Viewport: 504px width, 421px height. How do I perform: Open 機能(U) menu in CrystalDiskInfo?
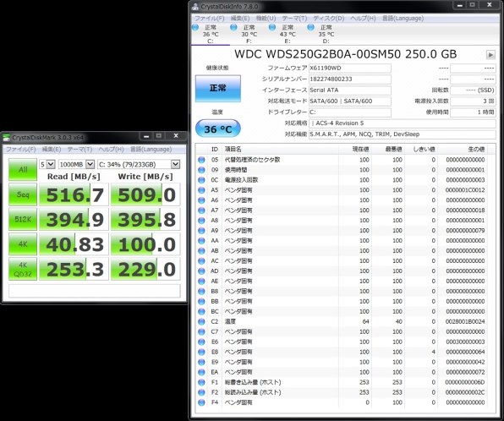click(x=266, y=19)
